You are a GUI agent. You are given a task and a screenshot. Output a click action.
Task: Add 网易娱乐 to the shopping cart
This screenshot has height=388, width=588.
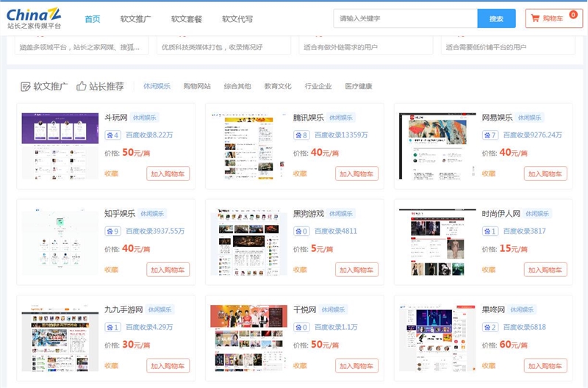545,173
